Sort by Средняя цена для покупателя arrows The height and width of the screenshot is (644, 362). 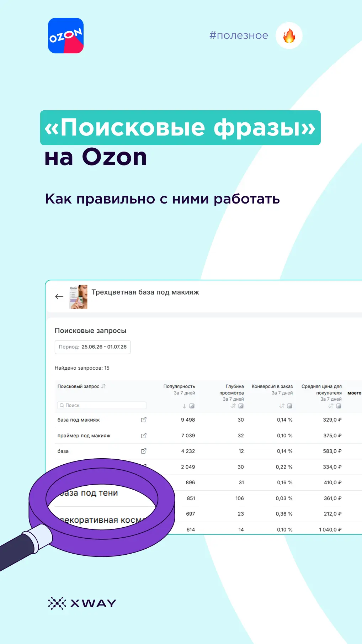tap(331, 406)
